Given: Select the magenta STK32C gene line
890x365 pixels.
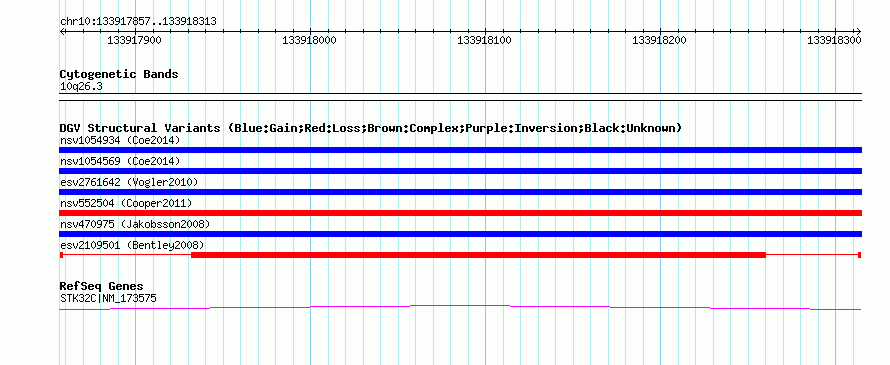Looking at the screenshot, I should pyautogui.click(x=460, y=308).
